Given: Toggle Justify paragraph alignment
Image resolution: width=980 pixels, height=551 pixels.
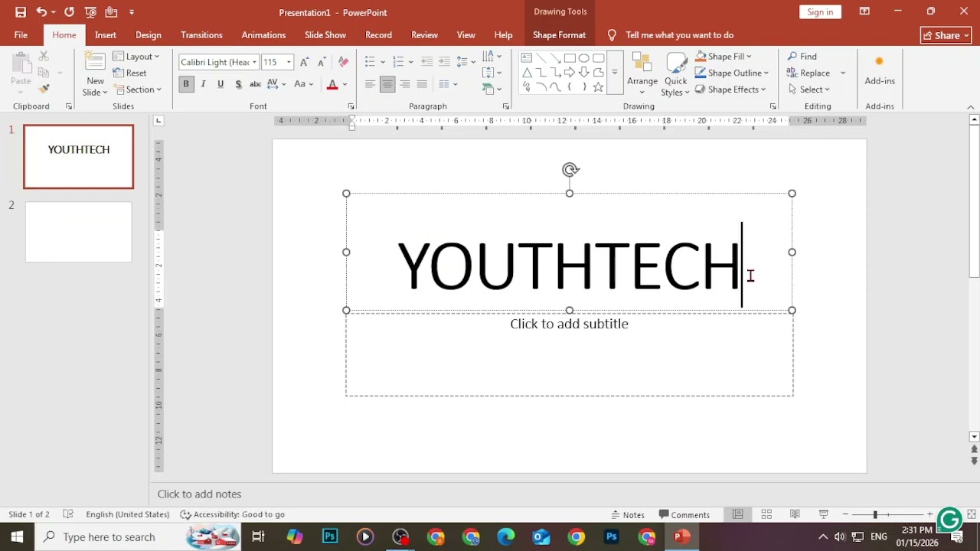Looking at the screenshot, I should [422, 84].
